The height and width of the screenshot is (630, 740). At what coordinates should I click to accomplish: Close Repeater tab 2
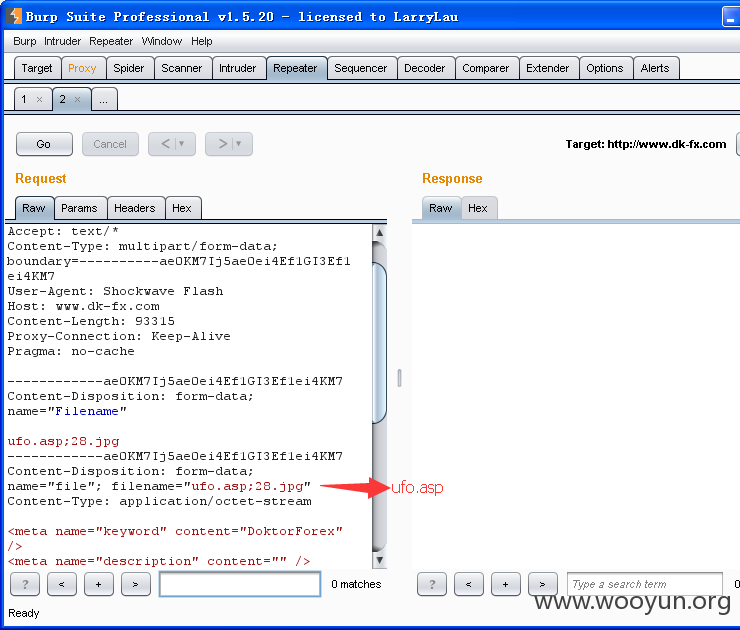click(x=77, y=100)
